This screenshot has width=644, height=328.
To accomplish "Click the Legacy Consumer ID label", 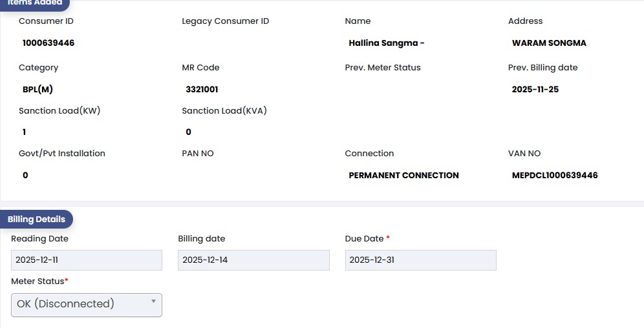I will 225,21.
